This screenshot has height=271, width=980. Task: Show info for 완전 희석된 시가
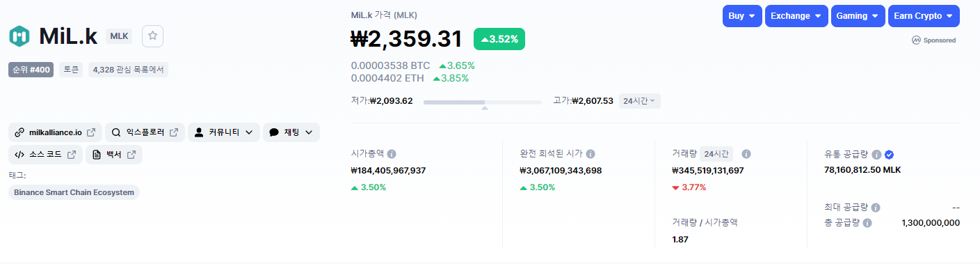[590, 154]
